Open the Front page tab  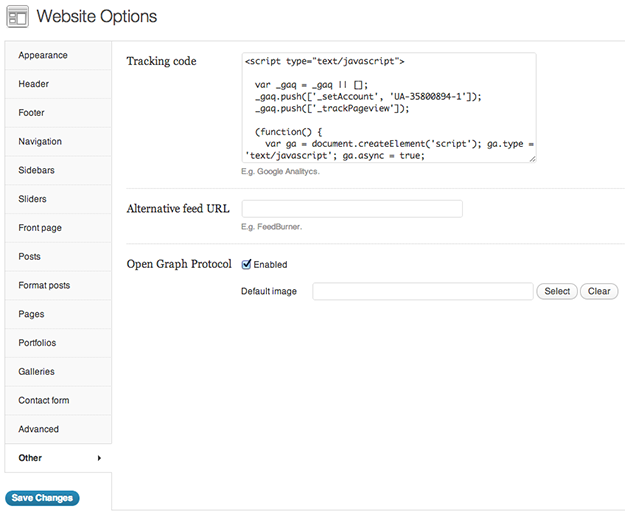point(40,228)
